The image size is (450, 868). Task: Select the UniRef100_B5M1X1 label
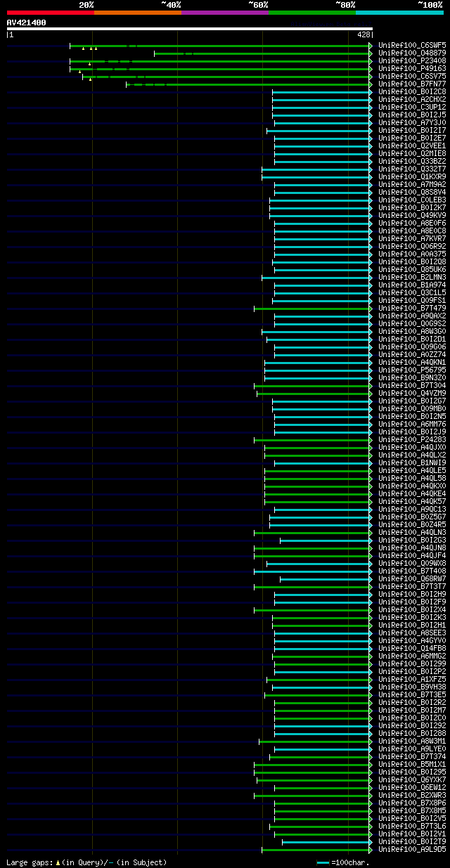[412, 764]
